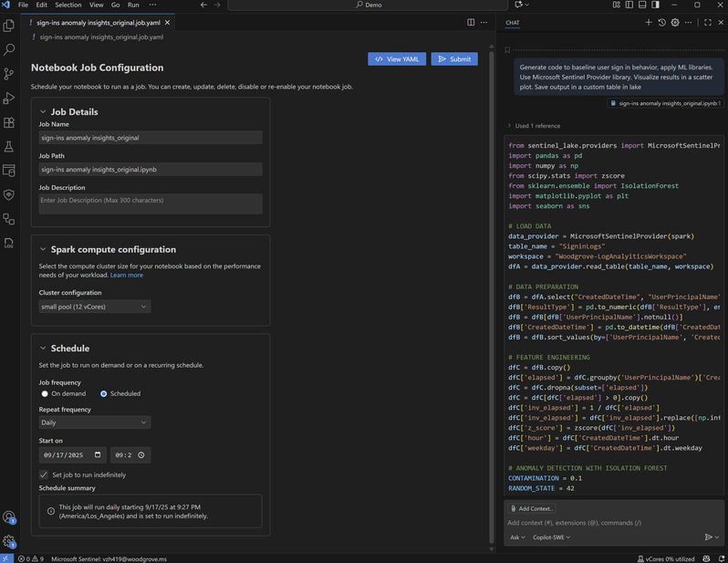
Task: Open the Search view in activity bar
Action: (9, 49)
